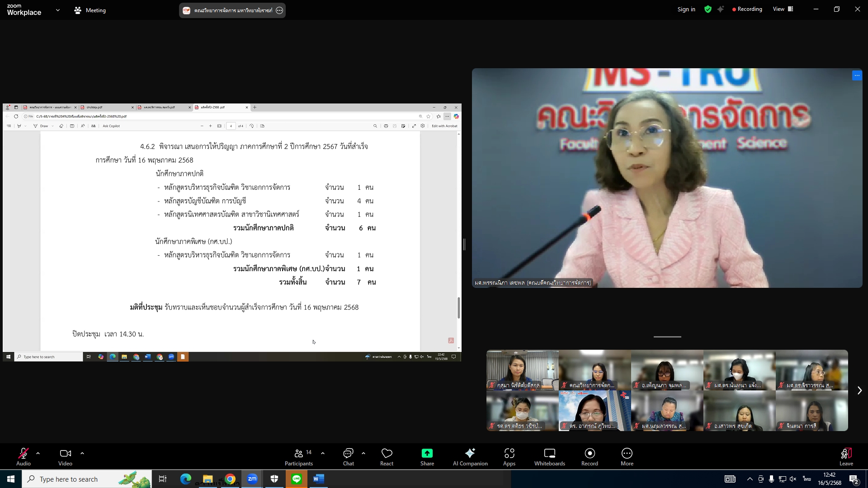
Task: Click the React heart icon
Action: tap(387, 456)
